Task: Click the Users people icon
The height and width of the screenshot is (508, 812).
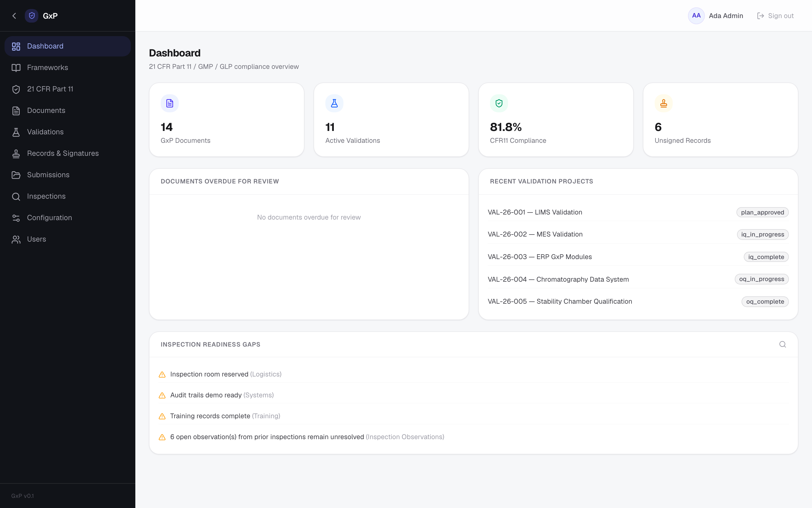Action: (16, 240)
